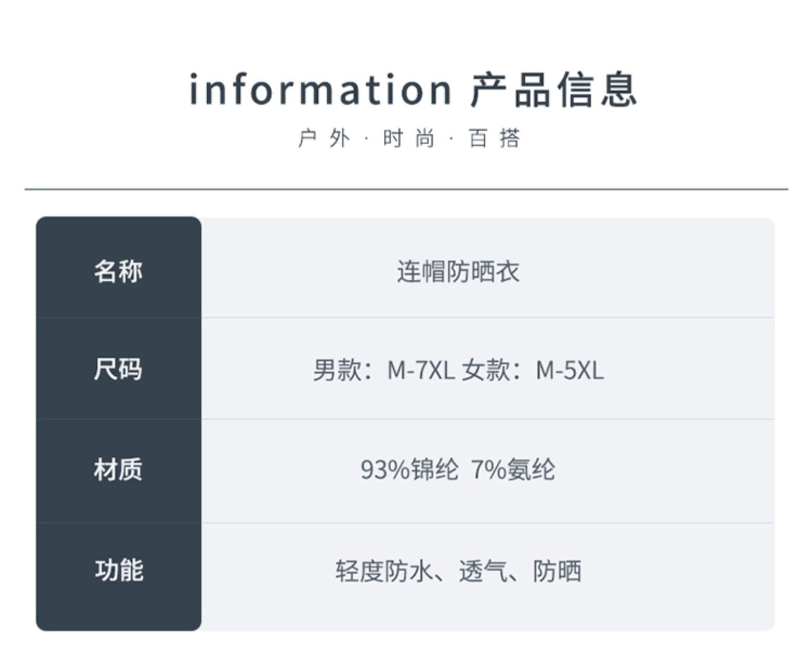Image resolution: width=812 pixels, height=656 pixels.
Task: Click the 产品信息 heading text
Action: [x=553, y=89]
